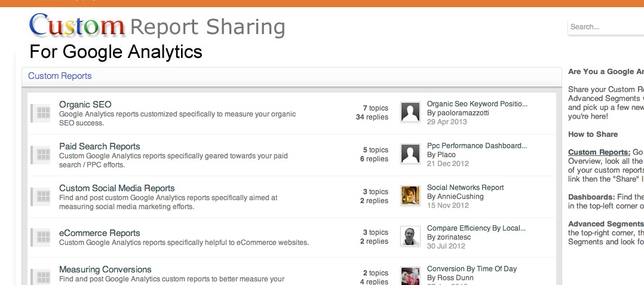The height and width of the screenshot is (285, 644).
Task: Click author name paoloramazzotti
Action: pyautogui.click(x=463, y=112)
